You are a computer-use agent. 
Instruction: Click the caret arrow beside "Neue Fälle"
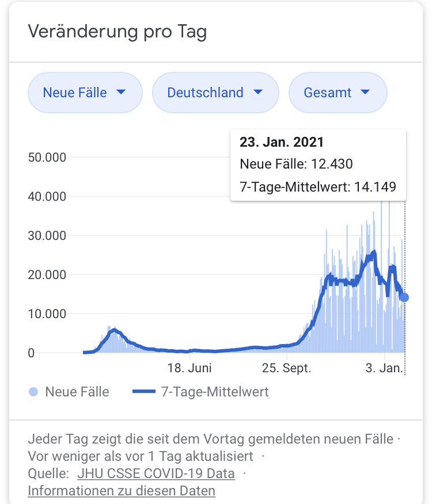pos(121,93)
